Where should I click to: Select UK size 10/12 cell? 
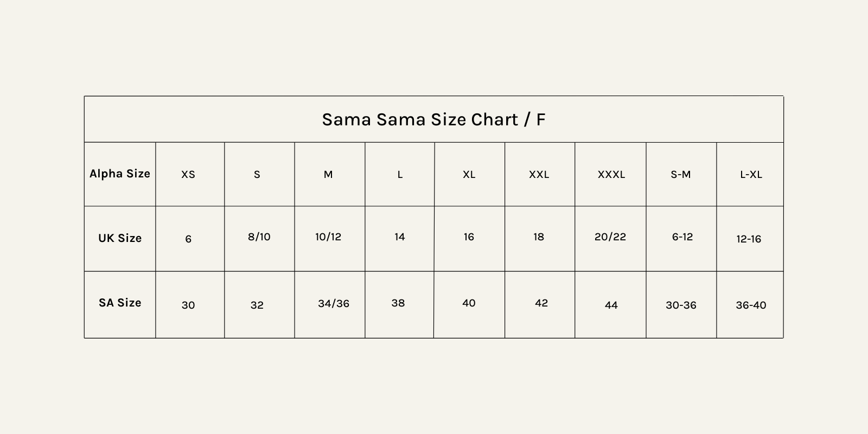pos(328,237)
